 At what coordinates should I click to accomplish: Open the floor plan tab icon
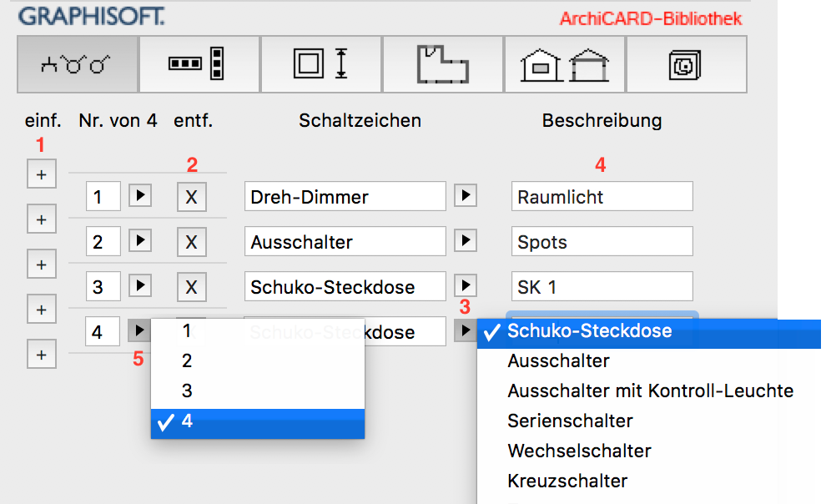(x=443, y=64)
